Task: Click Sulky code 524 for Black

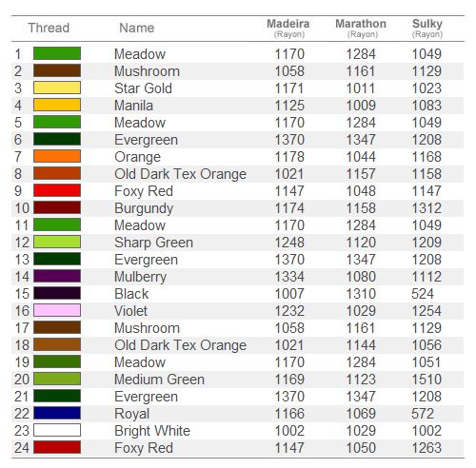Action: pyautogui.click(x=423, y=294)
